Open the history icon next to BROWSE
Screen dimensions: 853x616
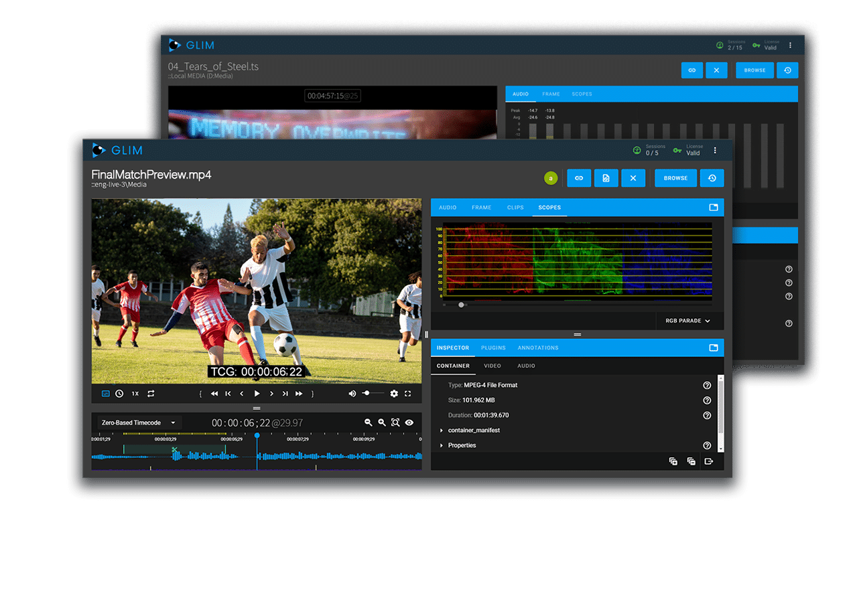point(712,178)
